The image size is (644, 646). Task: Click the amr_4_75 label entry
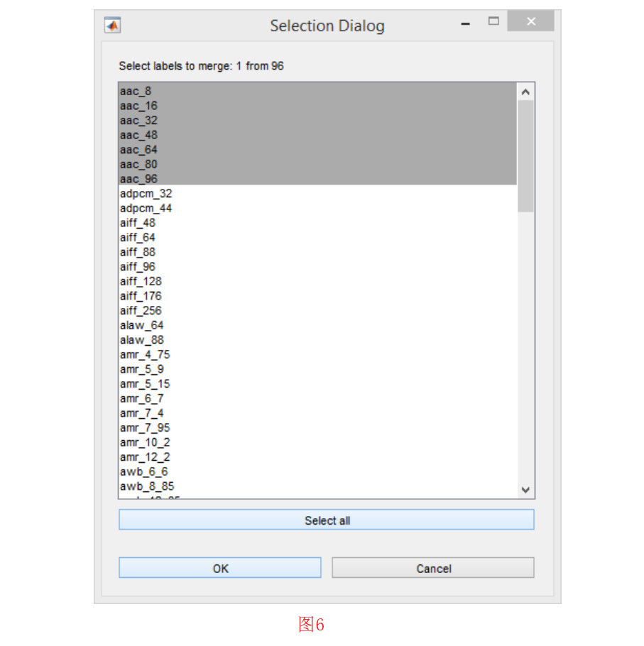coord(145,354)
